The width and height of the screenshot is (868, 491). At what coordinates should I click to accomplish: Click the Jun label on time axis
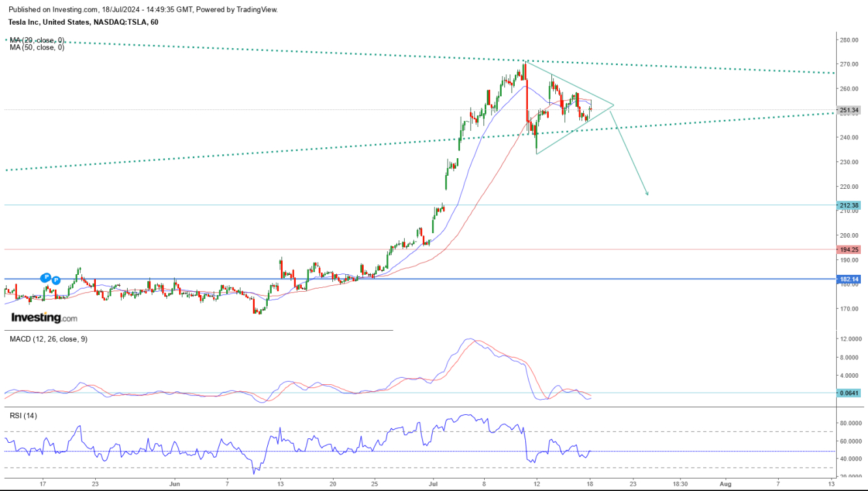click(174, 484)
